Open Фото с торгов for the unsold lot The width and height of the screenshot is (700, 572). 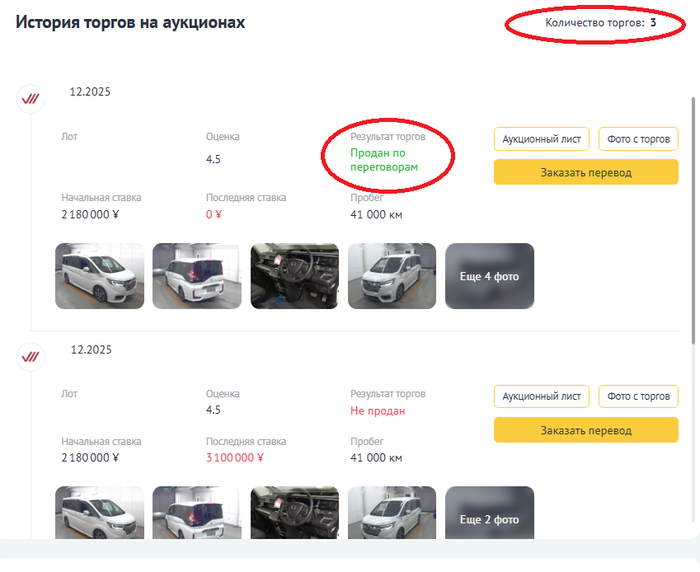pyautogui.click(x=638, y=397)
